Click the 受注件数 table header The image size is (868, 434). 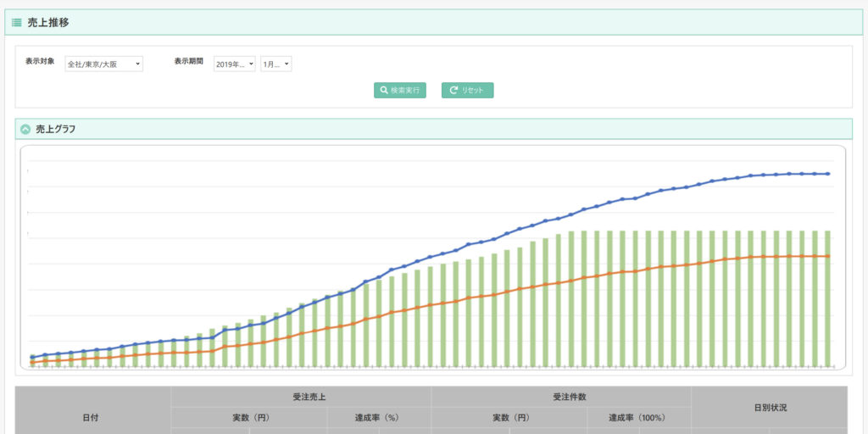(561, 397)
